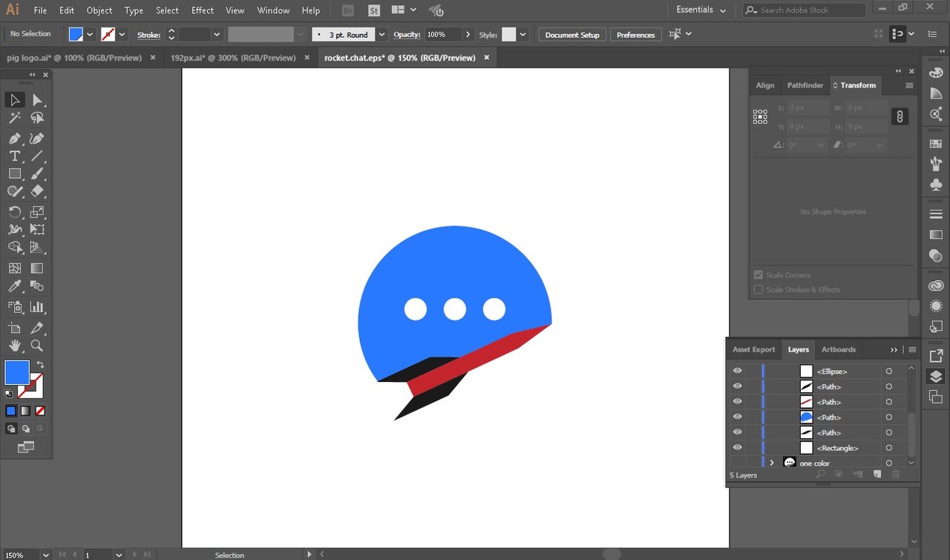Choose the Rectangle tool
Viewport: 950px width, 560px height.
pos(15,174)
